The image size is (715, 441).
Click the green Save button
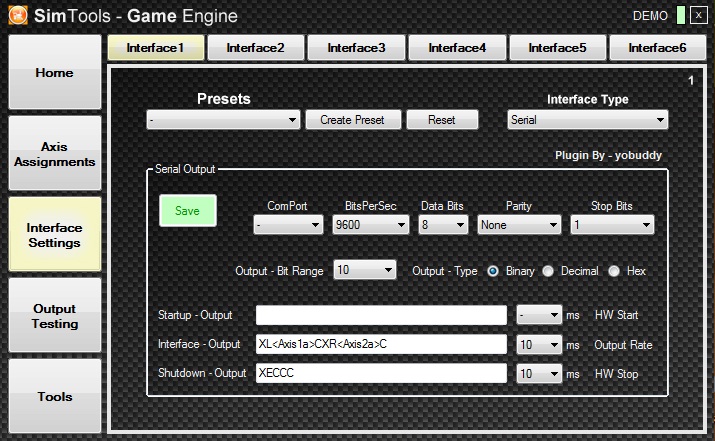188,211
